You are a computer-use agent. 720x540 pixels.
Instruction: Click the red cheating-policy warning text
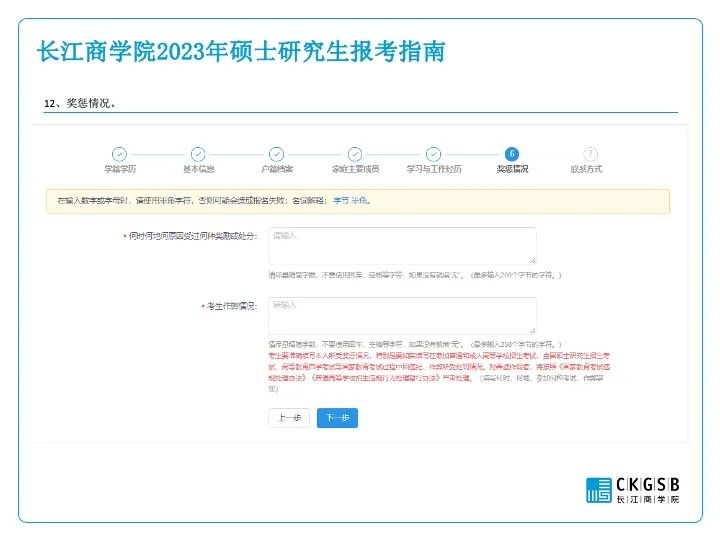[x=439, y=367]
